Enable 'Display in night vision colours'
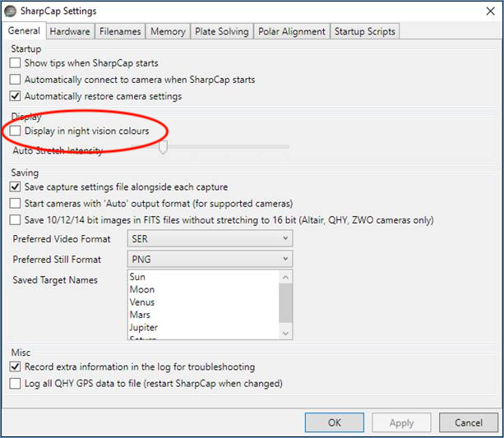The image size is (504, 438). tap(16, 131)
